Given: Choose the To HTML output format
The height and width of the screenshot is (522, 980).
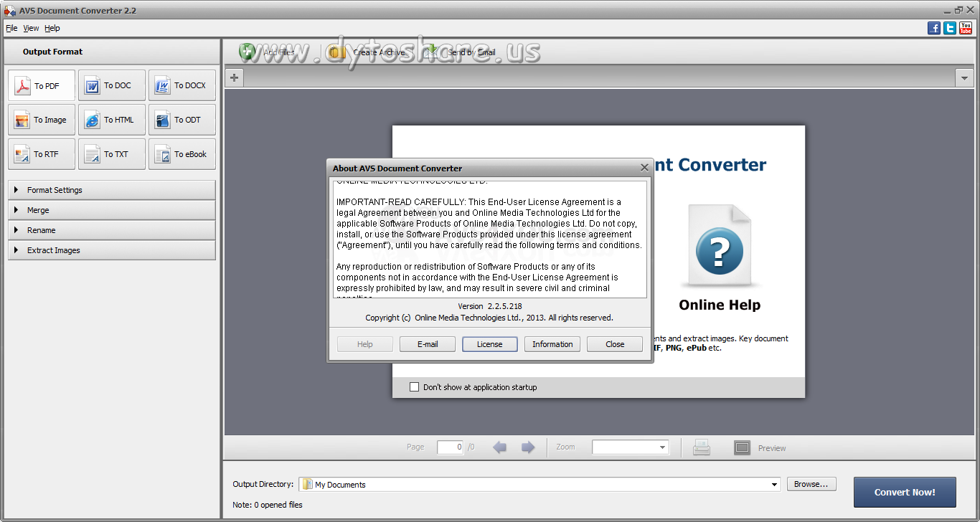Looking at the screenshot, I should tap(111, 119).
